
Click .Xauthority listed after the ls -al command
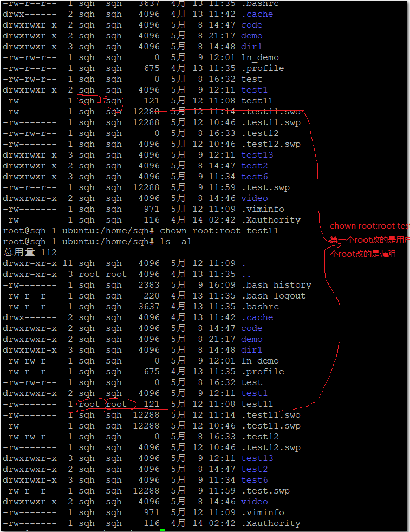pos(271,523)
